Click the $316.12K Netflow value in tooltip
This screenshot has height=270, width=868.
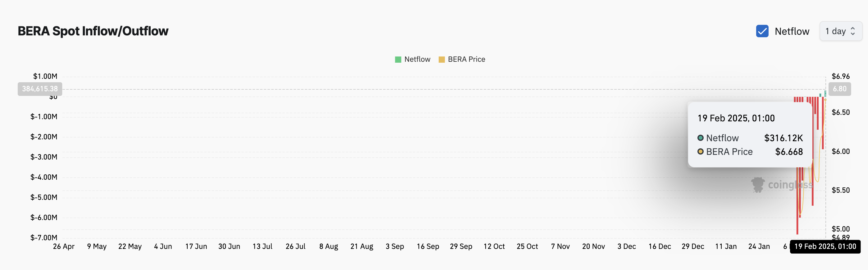point(783,138)
